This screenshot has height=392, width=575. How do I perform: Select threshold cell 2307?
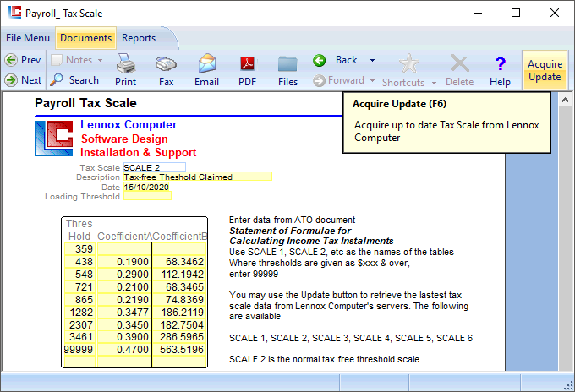pyautogui.click(x=79, y=324)
